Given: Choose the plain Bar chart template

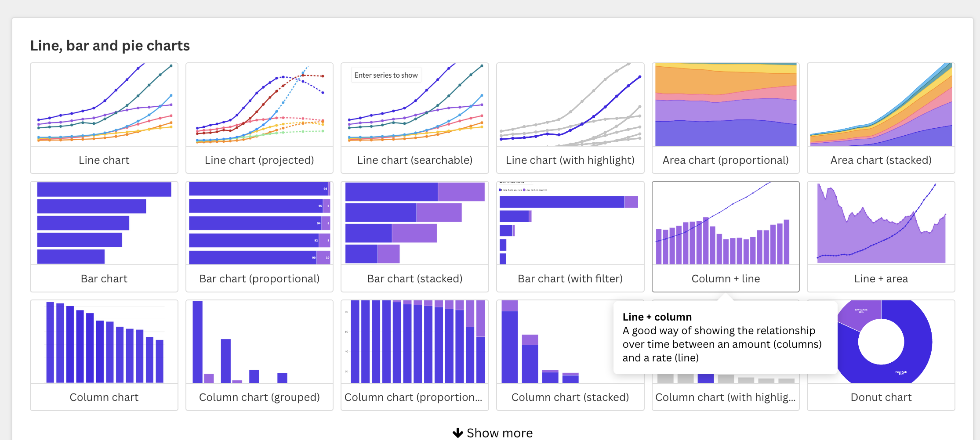Looking at the screenshot, I should pyautogui.click(x=104, y=236).
